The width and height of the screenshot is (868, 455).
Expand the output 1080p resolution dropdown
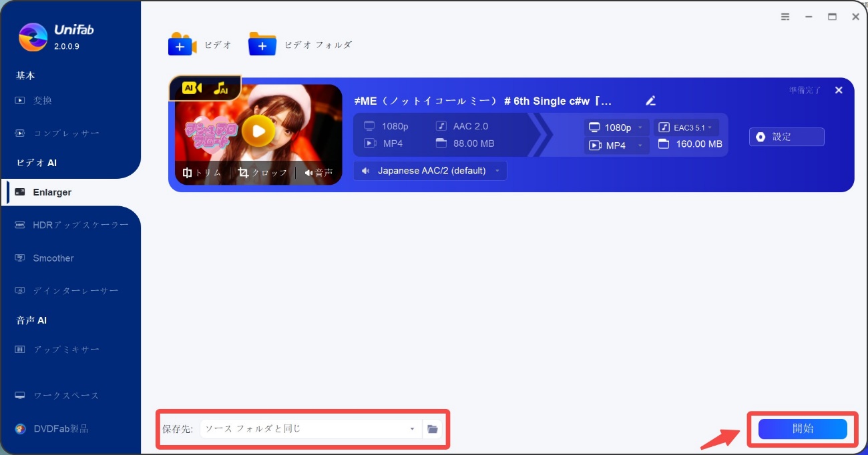[x=617, y=127]
